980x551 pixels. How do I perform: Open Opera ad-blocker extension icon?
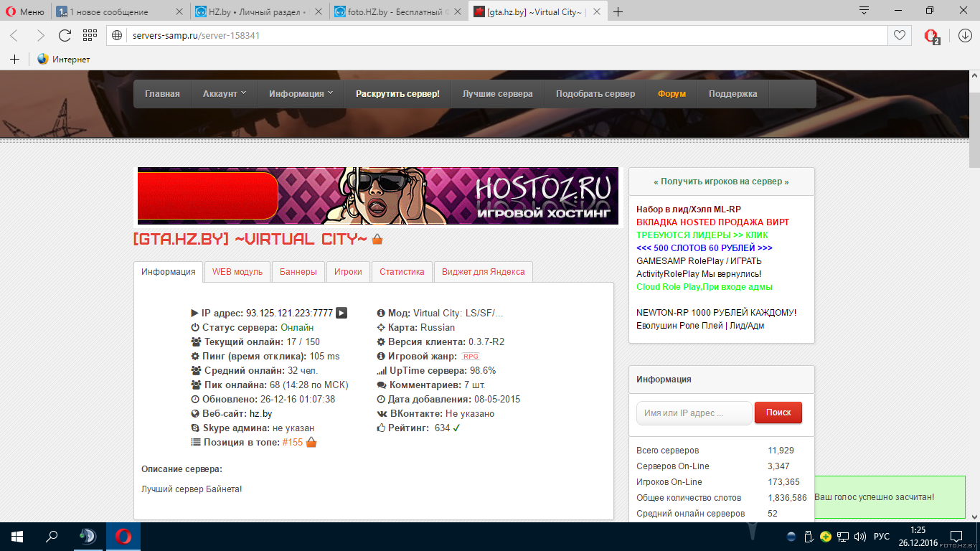coord(931,36)
